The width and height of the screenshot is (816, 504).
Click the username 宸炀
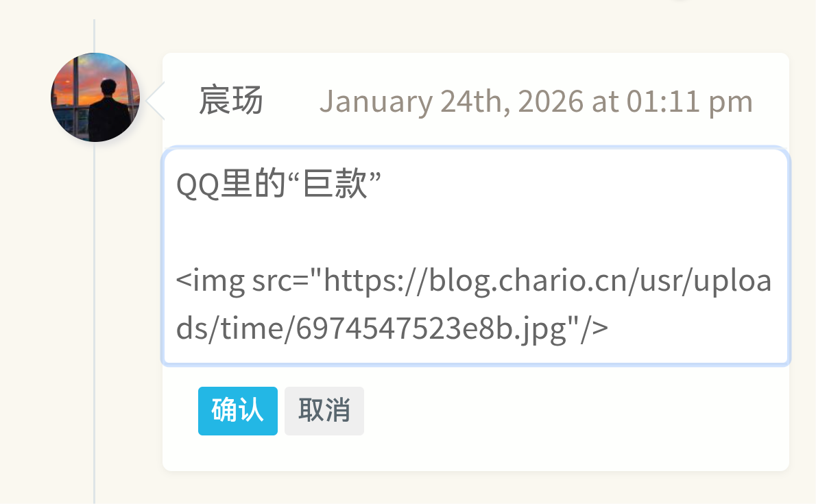(x=230, y=100)
